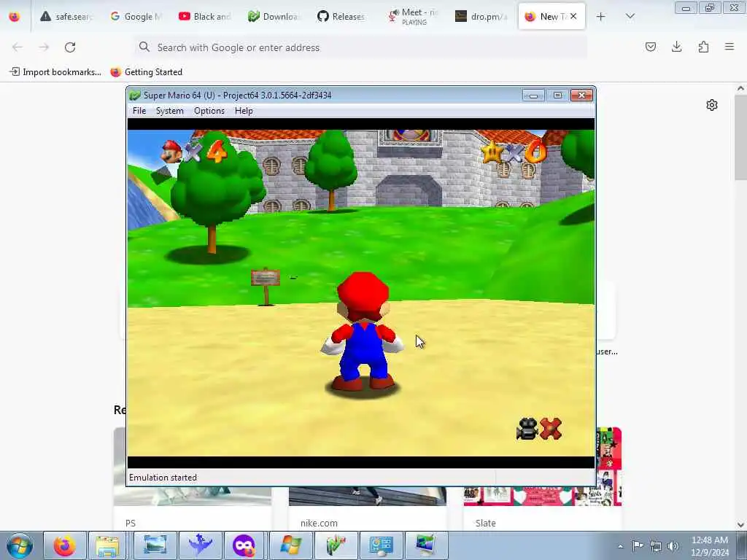
Task: Open the Action Center flag icon
Action: coord(638,545)
